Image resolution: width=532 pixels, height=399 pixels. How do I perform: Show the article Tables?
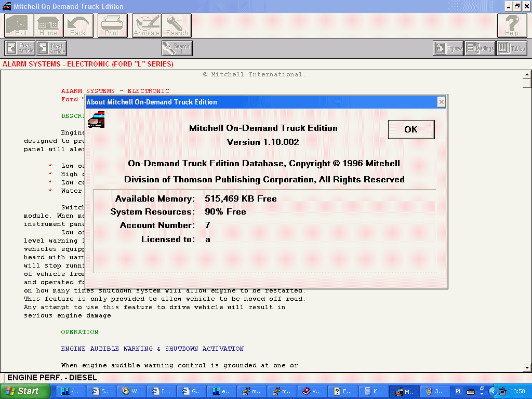tap(512, 48)
